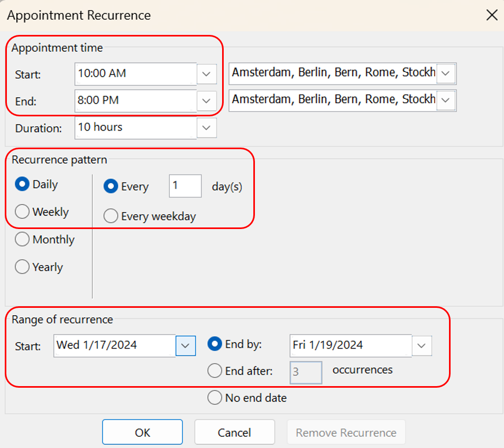Open the End by date dropdown
This screenshot has height=448, width=504.
point(421,345)
